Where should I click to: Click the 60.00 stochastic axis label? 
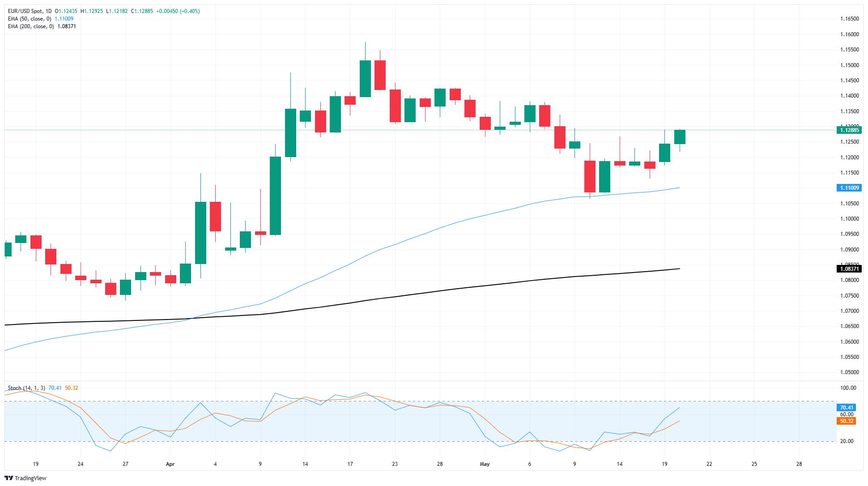click(847, 414)
